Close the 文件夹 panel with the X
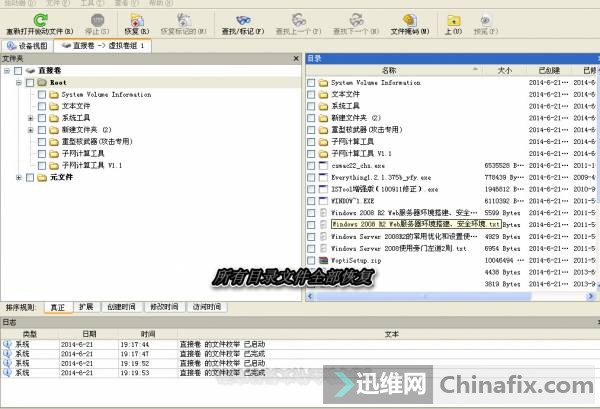The image size is (600, 409). [x=296, y=59]
